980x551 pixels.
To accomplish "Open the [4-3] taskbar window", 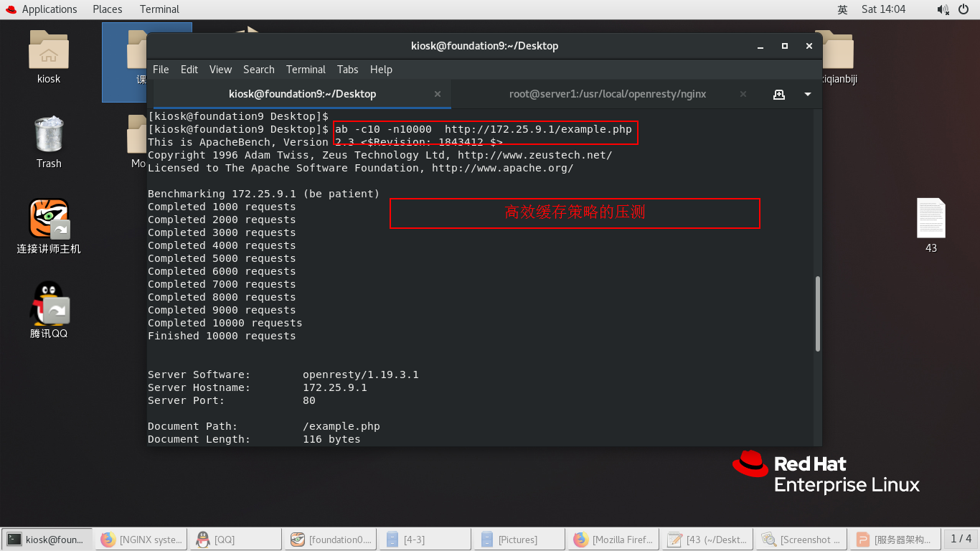I will point(425,540).
